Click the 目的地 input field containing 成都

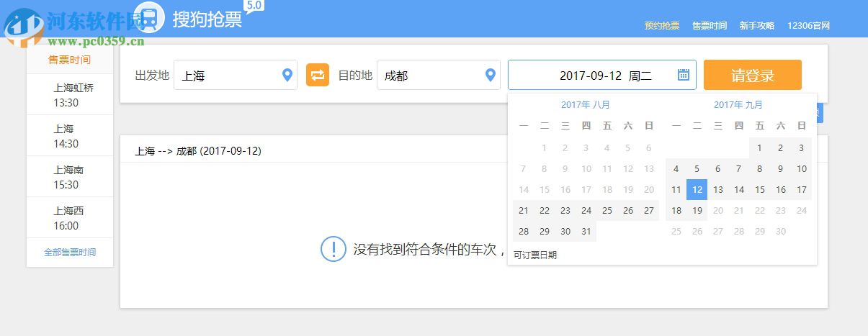pyautogui.click(x=439, y=75)
